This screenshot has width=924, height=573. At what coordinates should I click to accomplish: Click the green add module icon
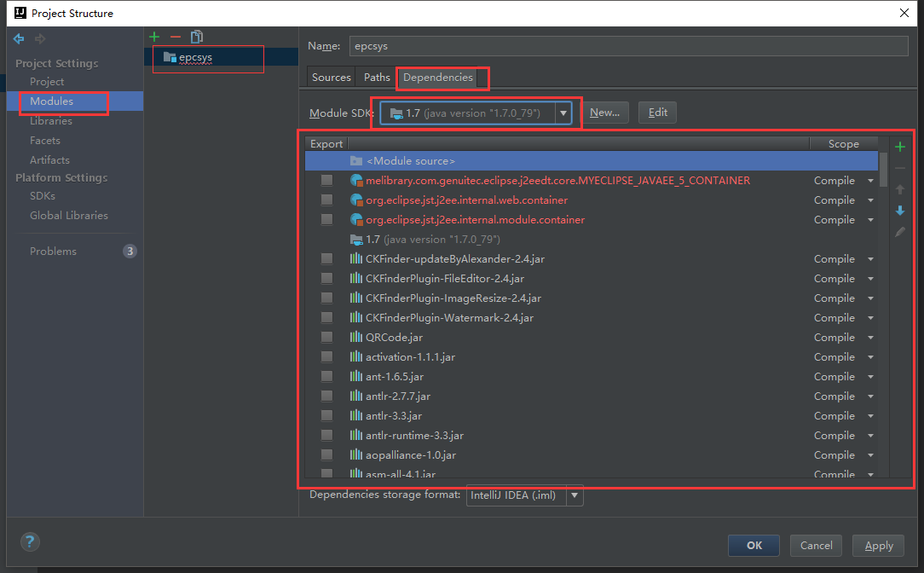pos(154,37)
